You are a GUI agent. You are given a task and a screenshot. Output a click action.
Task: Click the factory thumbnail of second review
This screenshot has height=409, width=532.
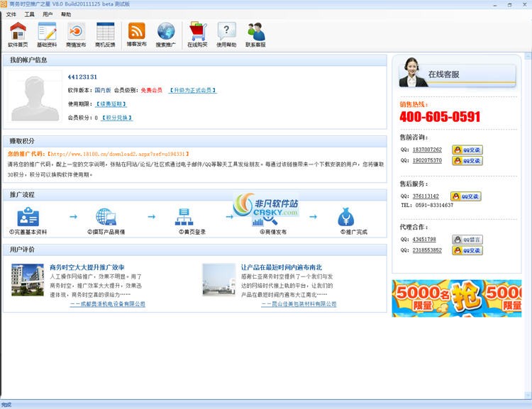click(219, 280)
